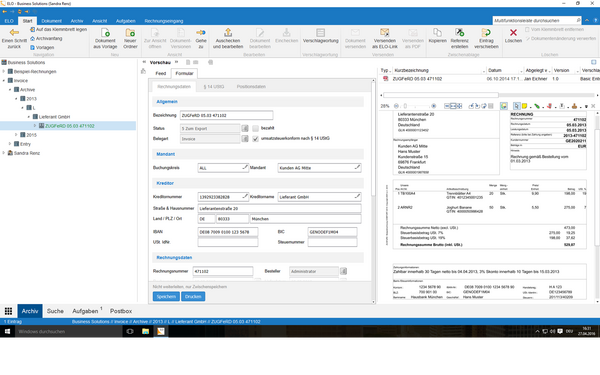
Task: Click the Drucken button
Action: pyautogui.click(x=193, y=297)
